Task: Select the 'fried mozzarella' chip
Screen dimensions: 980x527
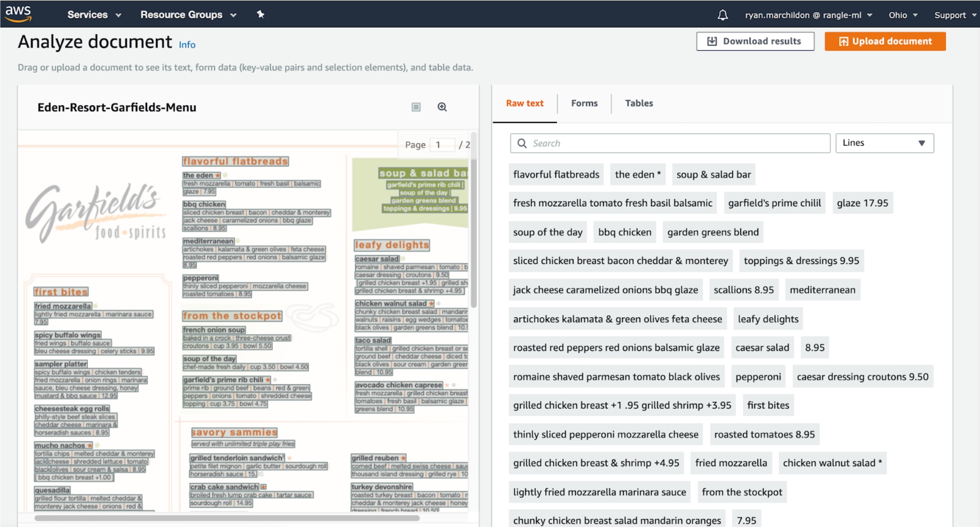Action: click(x=731, y=464)
